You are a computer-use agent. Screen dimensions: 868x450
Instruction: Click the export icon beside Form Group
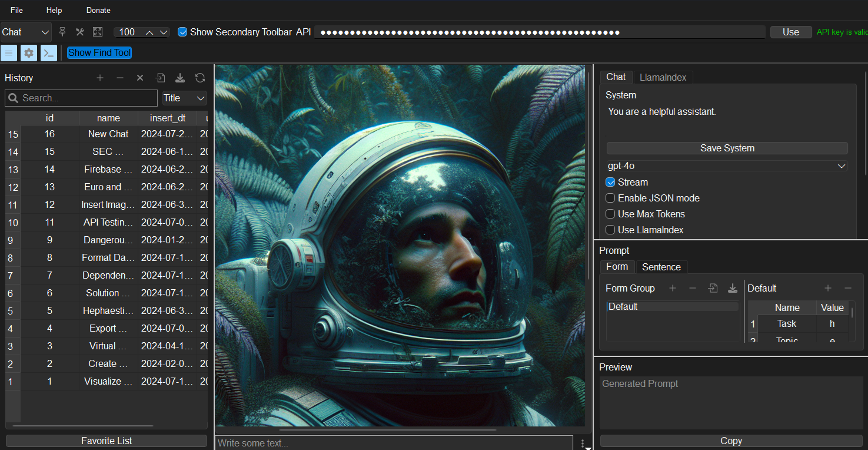click(x=733, y=288)
